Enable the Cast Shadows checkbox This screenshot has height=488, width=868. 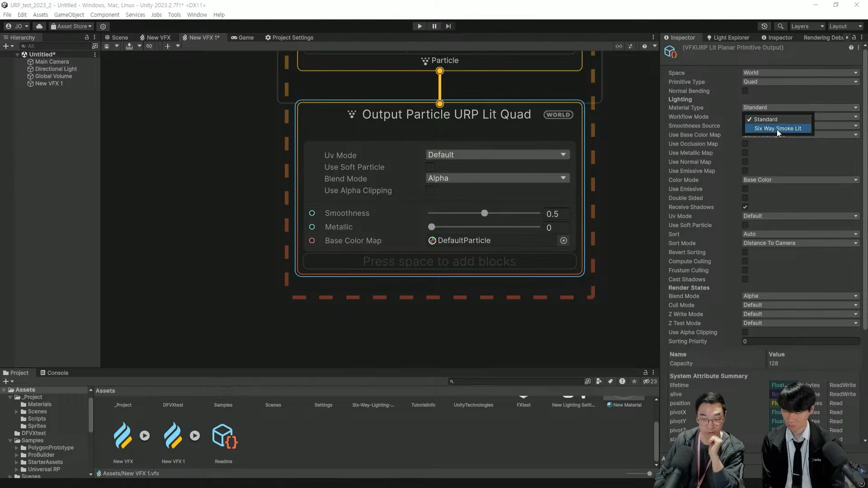(x=745, y=279)
